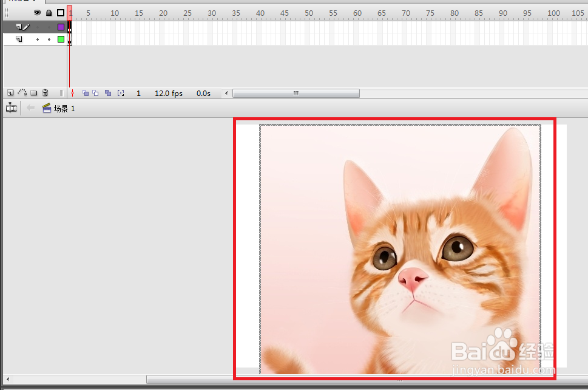Lock all layers using padlock header icon
This screenshot has width=588, height=390.
point(49,13)
